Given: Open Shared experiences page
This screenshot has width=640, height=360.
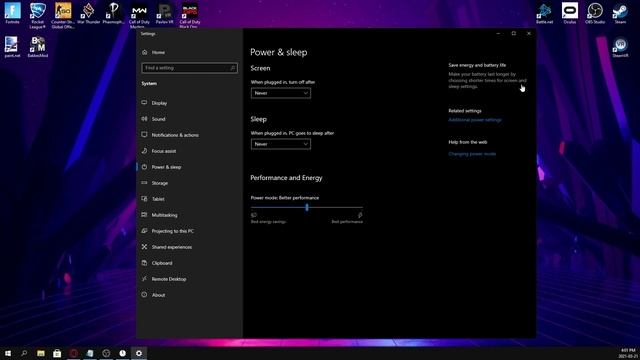Looking at the screenshot, I should [x=171, y=247].
